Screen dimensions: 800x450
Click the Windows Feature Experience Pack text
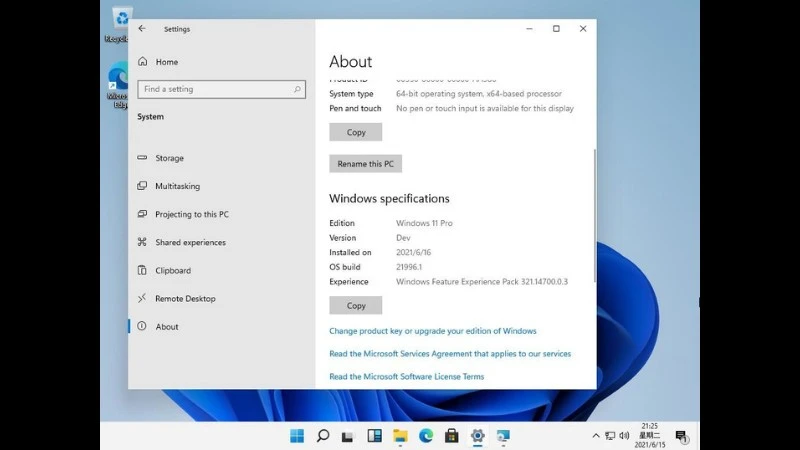point(482,282)
